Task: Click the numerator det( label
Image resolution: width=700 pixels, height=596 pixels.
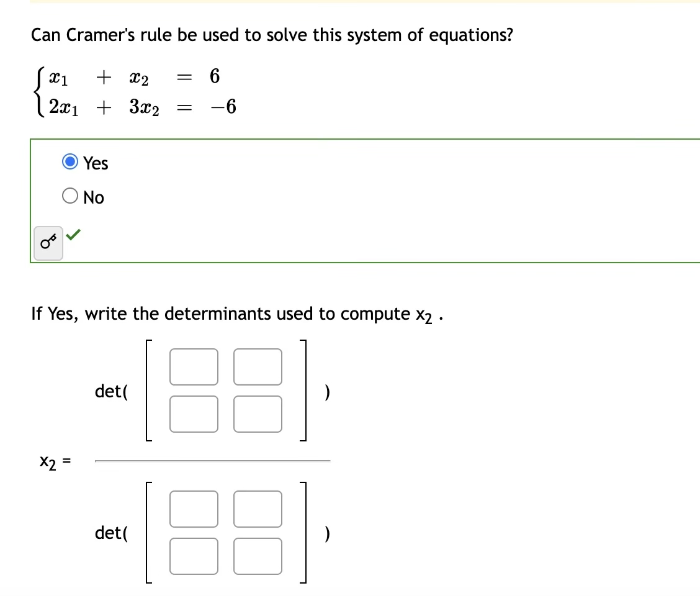Action: coord(111,391)
